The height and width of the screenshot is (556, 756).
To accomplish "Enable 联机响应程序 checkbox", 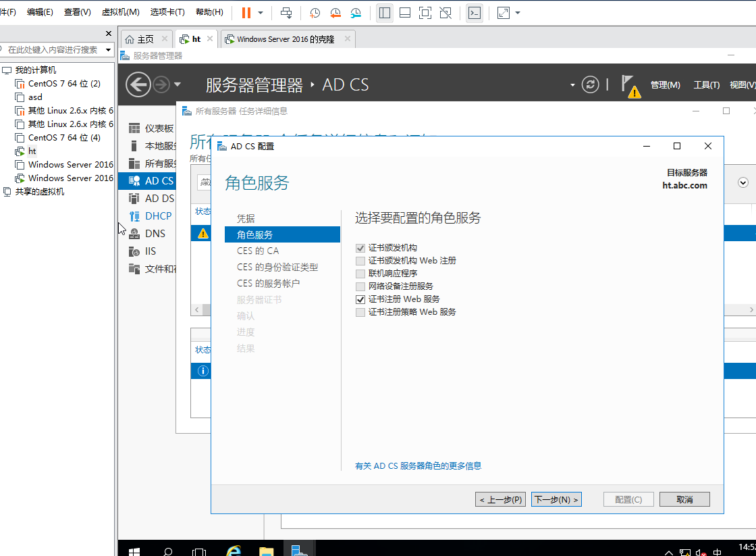I will [360, 274].
